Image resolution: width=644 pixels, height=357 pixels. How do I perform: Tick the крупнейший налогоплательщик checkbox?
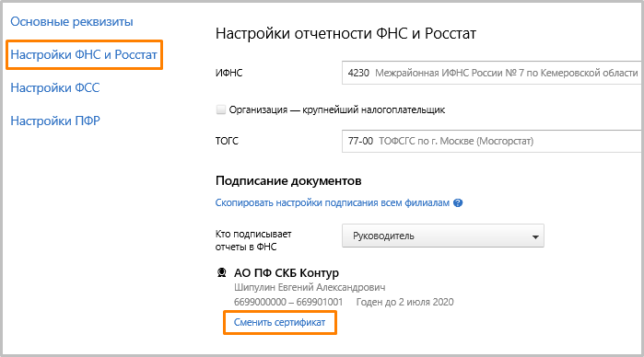[x=221, y=109]
